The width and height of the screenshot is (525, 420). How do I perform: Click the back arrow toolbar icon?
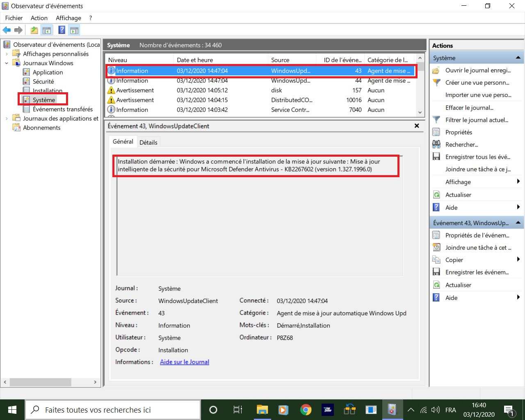(7, 30)
